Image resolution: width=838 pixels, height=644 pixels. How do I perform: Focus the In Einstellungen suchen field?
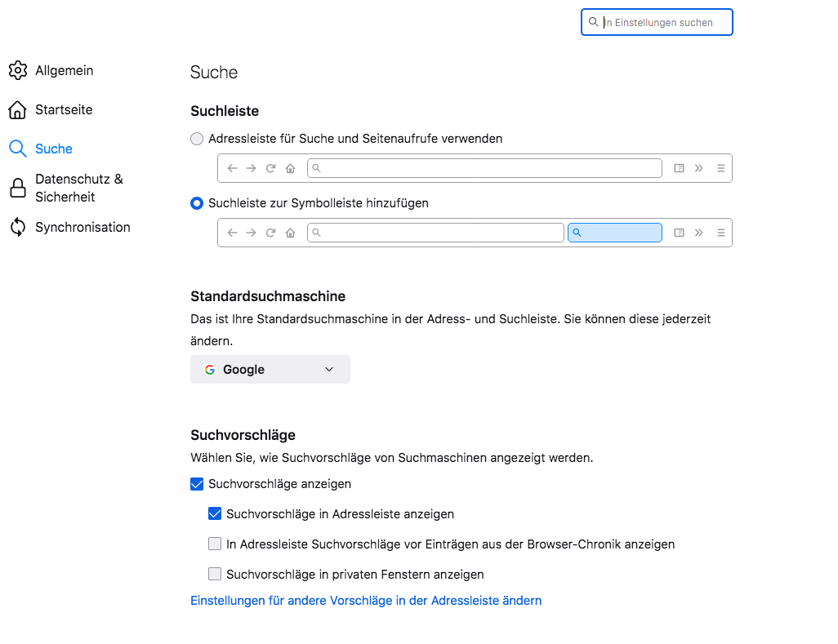[x=663, y=23]
